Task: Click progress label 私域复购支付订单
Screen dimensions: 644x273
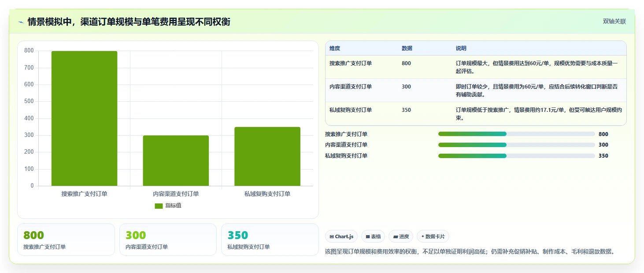Action: [346, 156]
